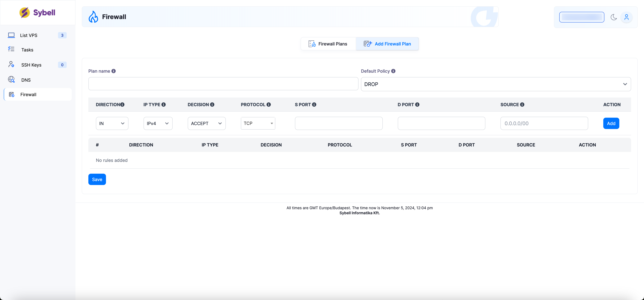Image resolution: width=644 pixels, height=300 pixels.
Task: Switch to the Firewall Plans tab
Action: (328, 44)
